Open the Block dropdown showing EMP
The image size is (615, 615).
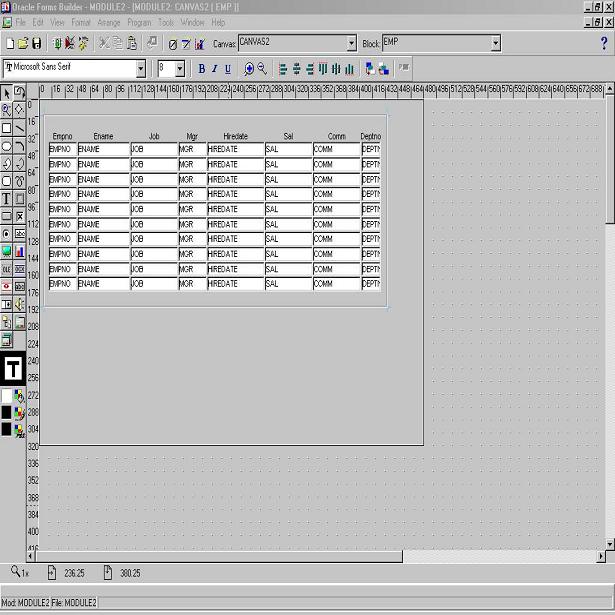(x=496, y=43)
